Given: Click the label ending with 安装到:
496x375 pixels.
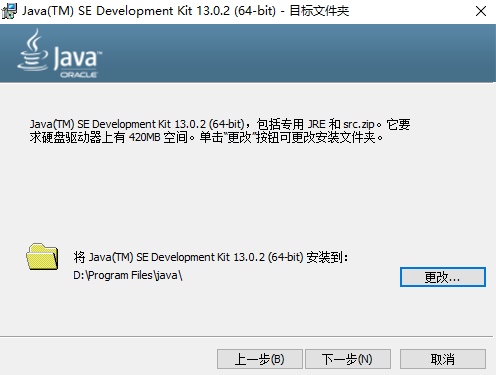Looking at the screenshot, I should coord(211,257).
